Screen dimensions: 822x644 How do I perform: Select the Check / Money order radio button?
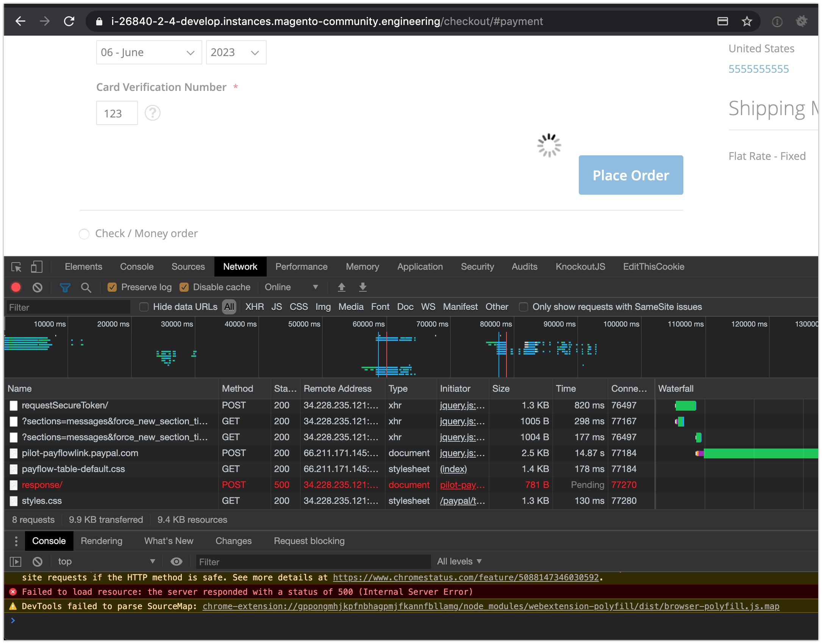coord(84,234)
